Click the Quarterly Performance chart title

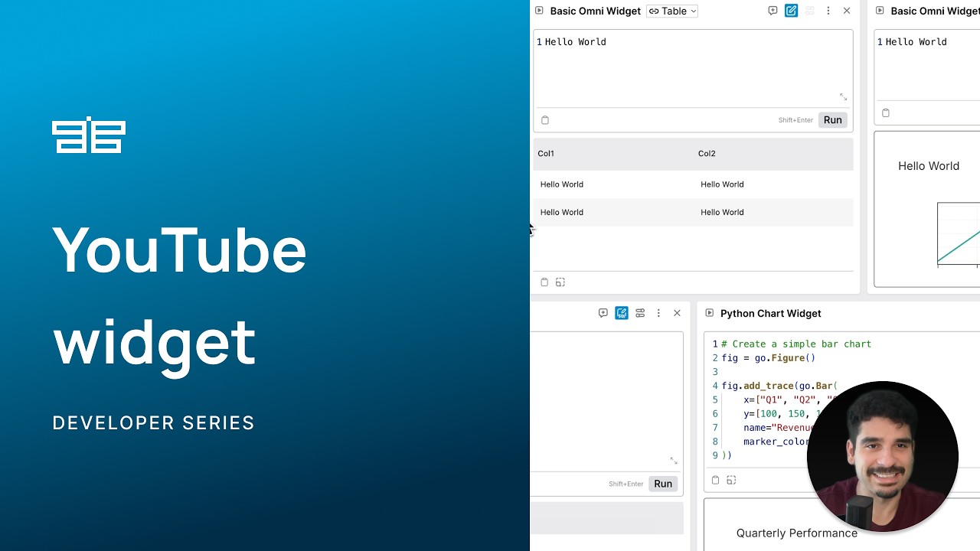coord(797,533)
